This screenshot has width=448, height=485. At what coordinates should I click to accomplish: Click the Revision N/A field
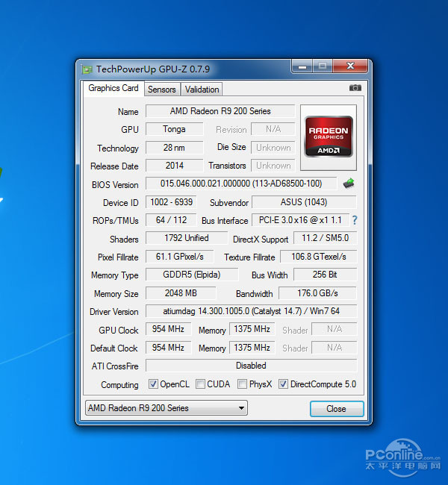coord(273,129)
